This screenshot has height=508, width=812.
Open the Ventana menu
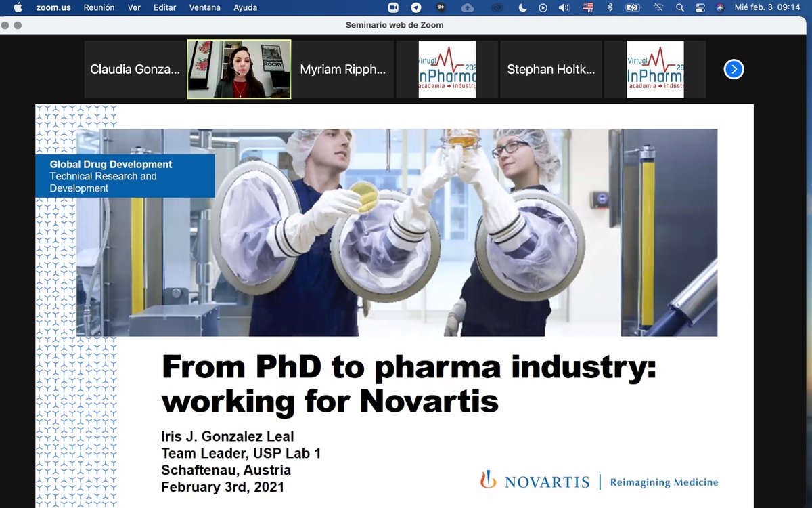205,7
